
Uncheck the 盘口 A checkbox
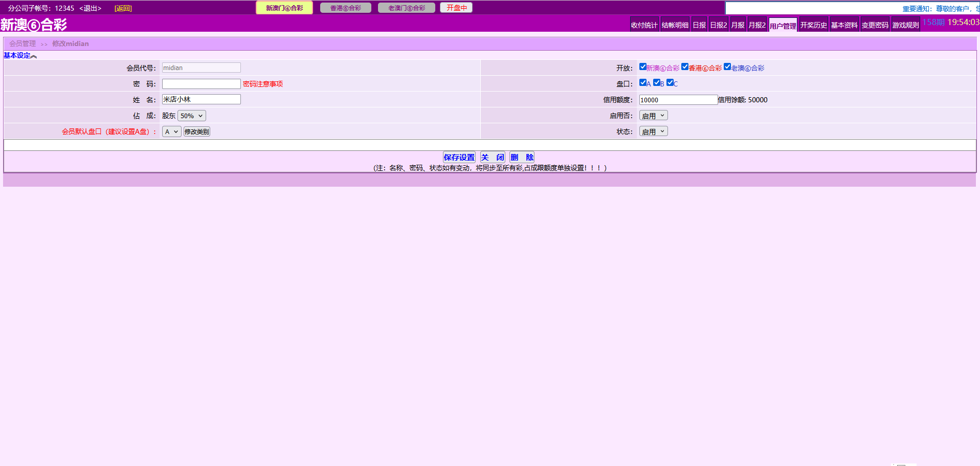click(x=643, y=82)
